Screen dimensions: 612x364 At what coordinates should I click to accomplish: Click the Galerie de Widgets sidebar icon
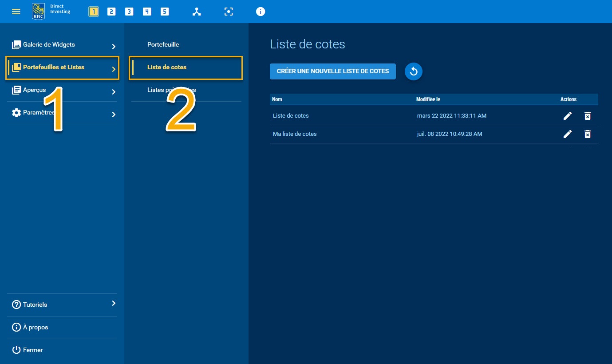coord(16,44)
